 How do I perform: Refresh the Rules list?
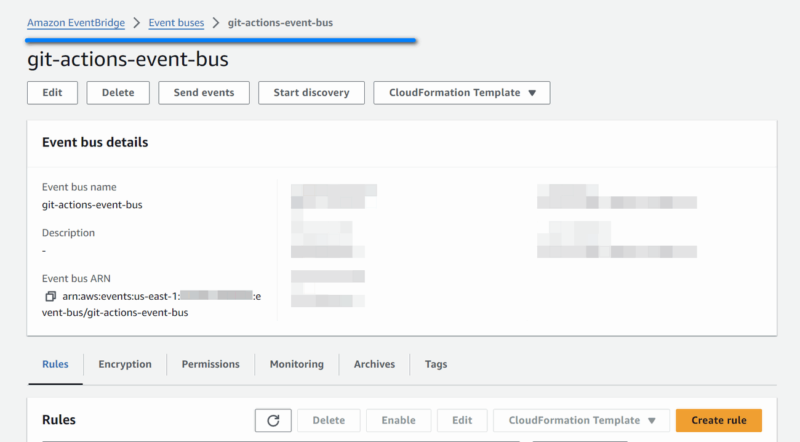(273, 420)
